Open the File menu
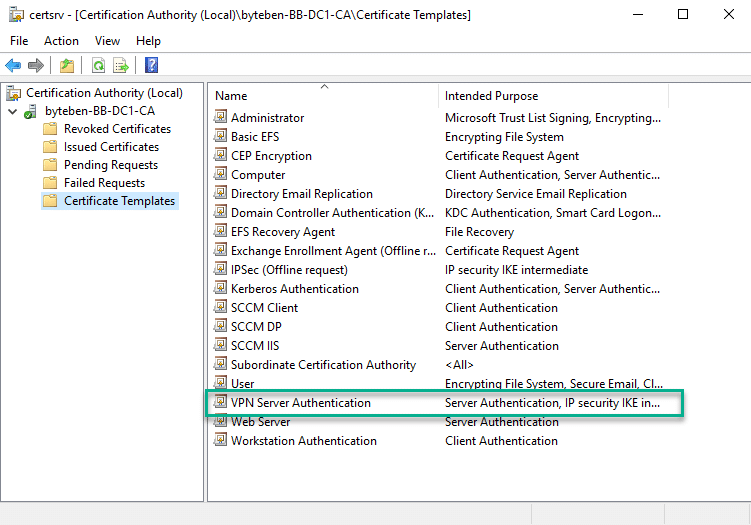The width and height of the screenshot is (751, 525). pyautogui.click(x=19, y=41)
